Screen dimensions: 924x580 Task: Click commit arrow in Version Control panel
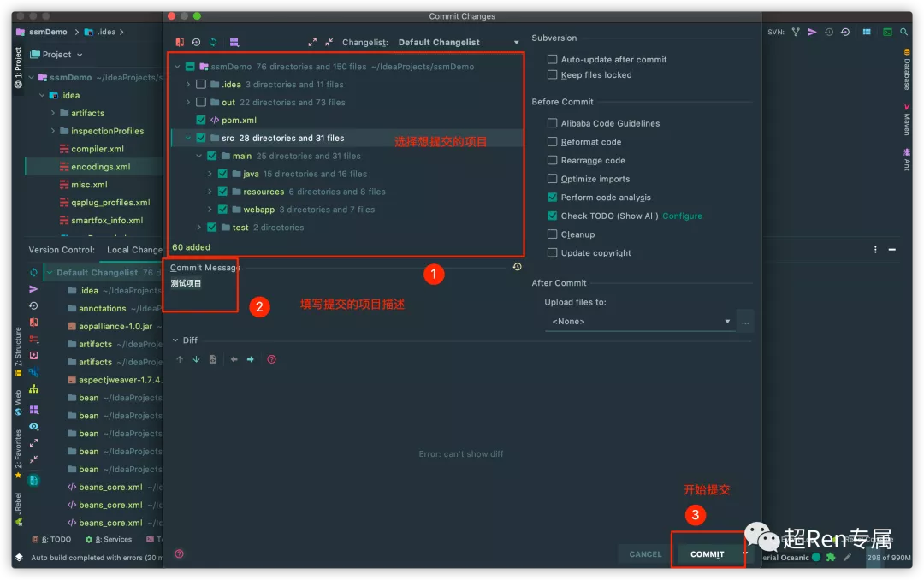(x=33, y=289)
